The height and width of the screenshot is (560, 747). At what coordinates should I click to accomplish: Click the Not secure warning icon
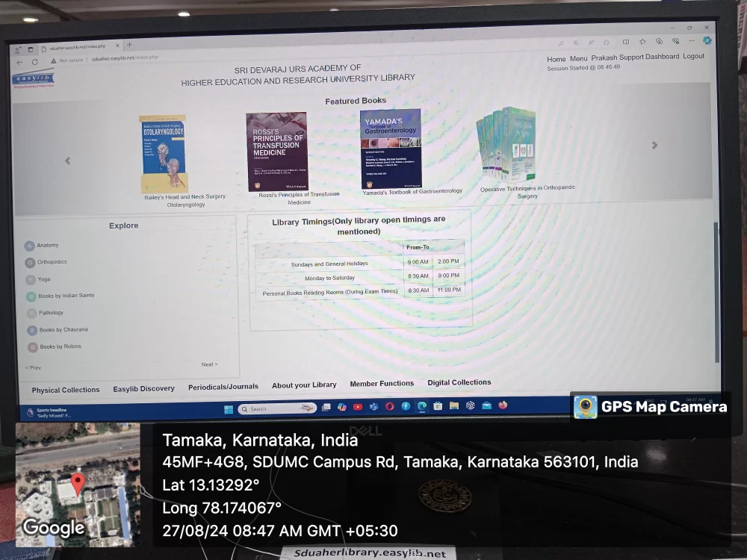[53, 60]
